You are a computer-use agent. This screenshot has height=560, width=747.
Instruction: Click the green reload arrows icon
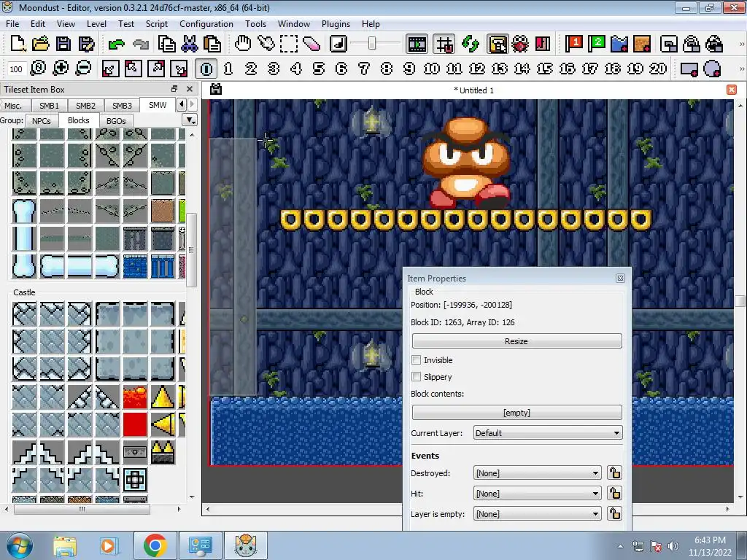[471, 44]
